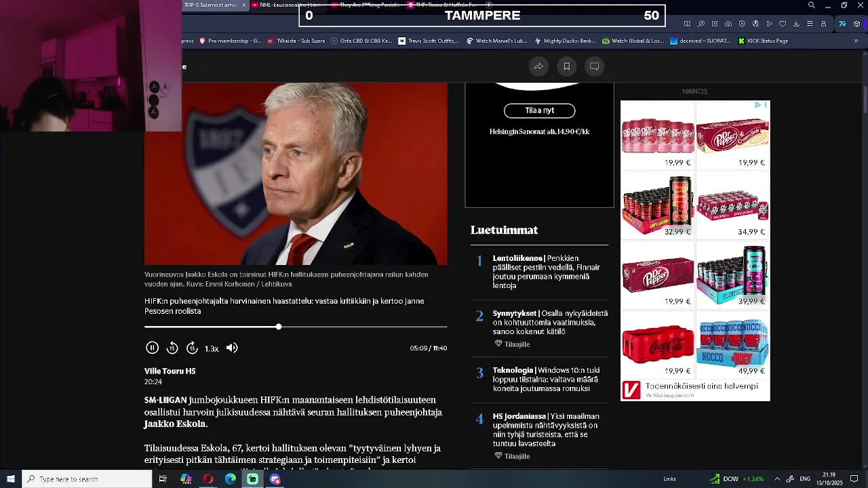Open ad blocker shield icon
868x488 pixels.
point(742,24)
